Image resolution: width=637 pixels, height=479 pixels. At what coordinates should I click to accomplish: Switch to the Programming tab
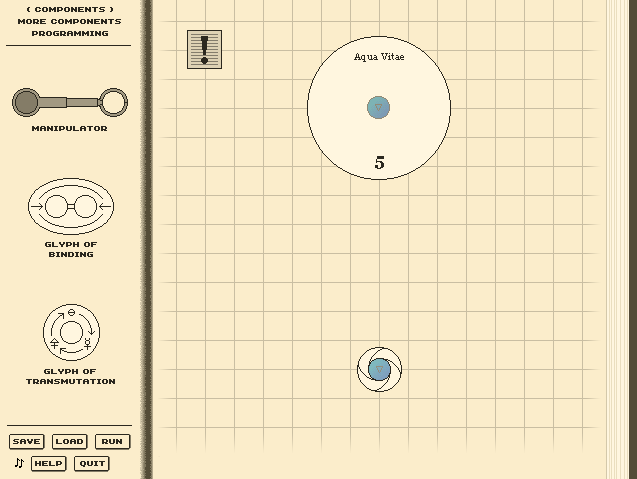(69, 33)
